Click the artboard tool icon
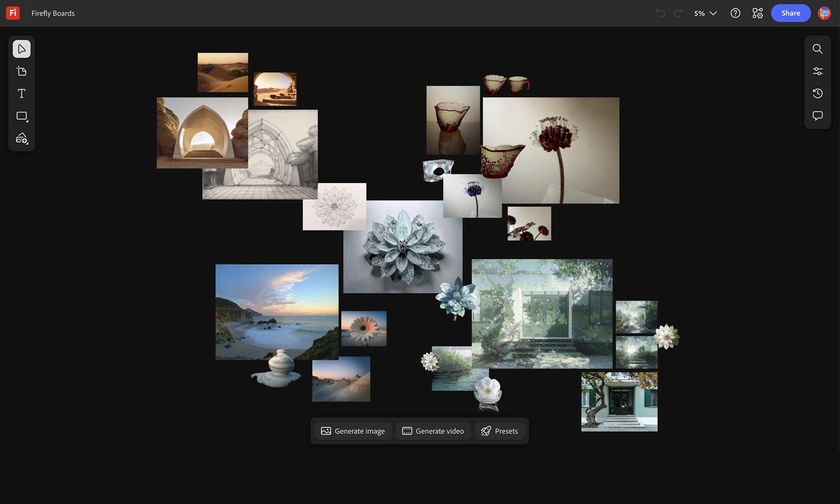 click(21, 71)
